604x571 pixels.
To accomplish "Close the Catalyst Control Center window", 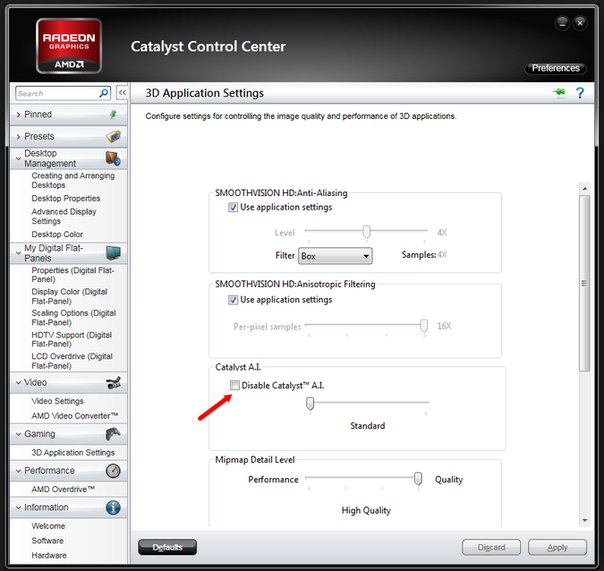I will pyautogui.click(x=580, y=23).
